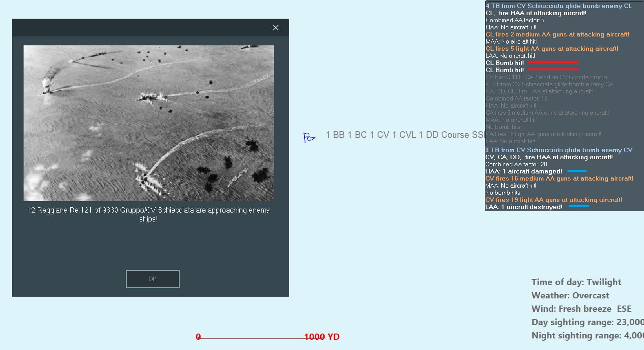Screen dimensions: 644x350
Task: Click the aerial photo of ships under attack
Action: coord(149,123)
